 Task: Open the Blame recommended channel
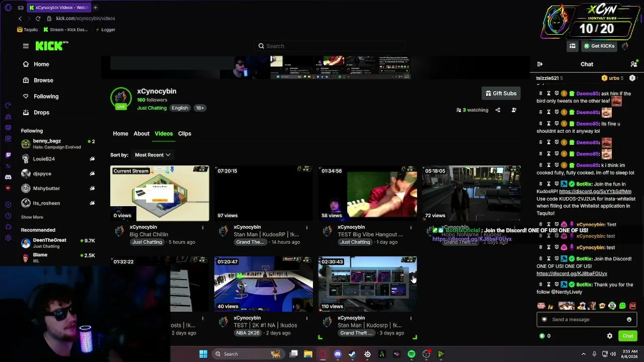tap(58, 258)
